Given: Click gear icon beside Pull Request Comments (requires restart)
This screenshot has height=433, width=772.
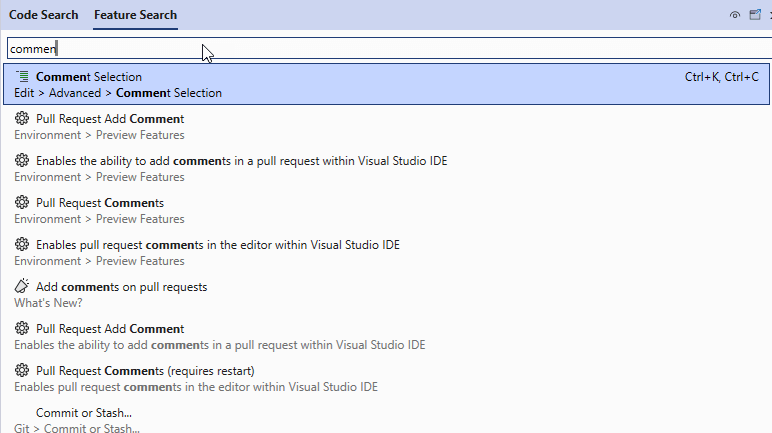Looking at the screenshot, I should pyautogui.click(x=22, y=371).
